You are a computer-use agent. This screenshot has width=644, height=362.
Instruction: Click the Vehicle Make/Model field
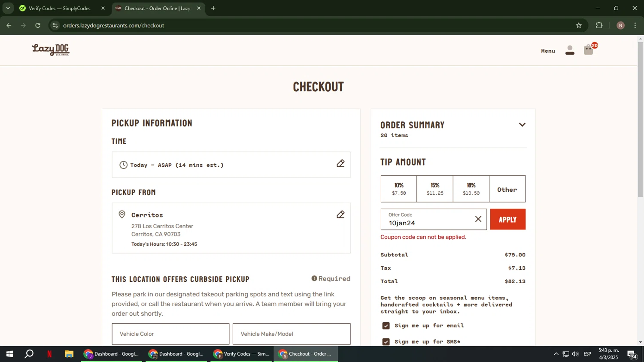tap(292, 334)
